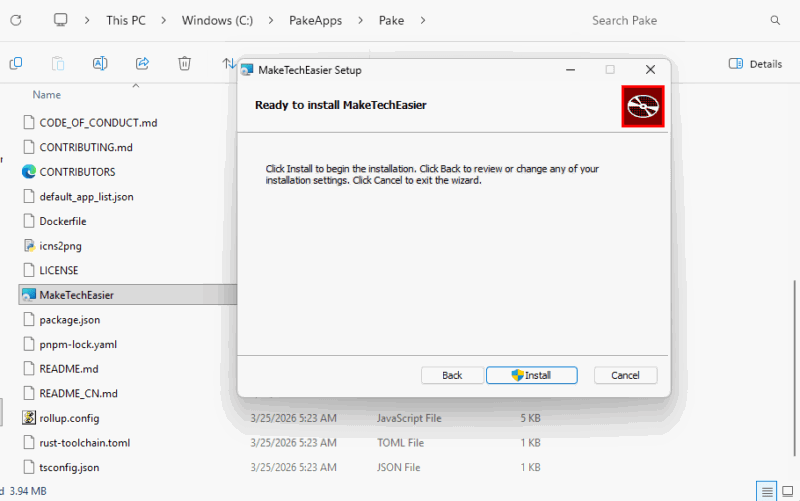Select the README.md file
The image size is (800, 501).
pyautogui.click(x=69, y=369)
